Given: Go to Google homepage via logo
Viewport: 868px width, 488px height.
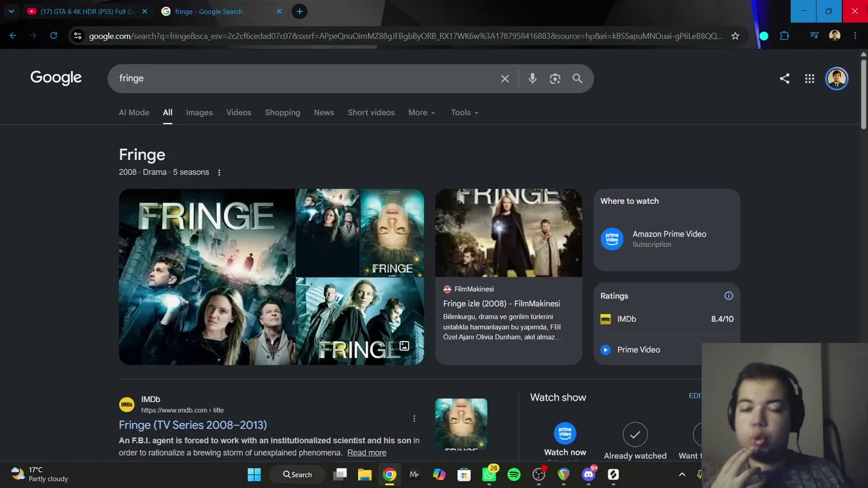Looking at the screenshot, I should pos(56,78).
